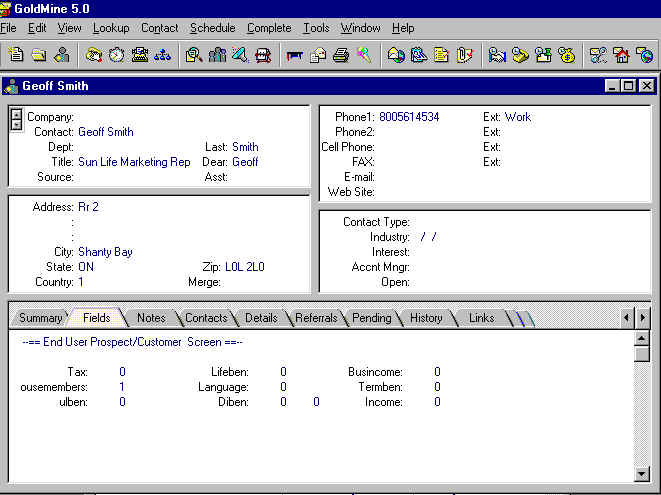Open the Help menu

click(403, 28)
